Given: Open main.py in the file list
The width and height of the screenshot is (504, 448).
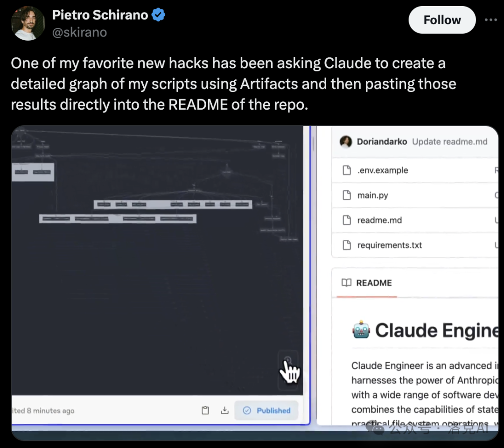Looking at the screenshot, I should point(372,195).
